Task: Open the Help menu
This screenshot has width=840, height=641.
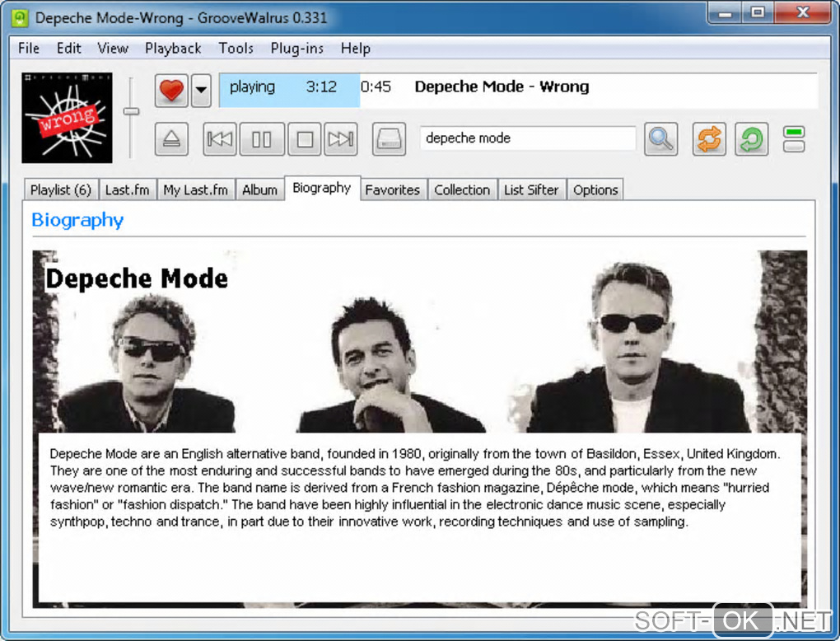Action: click(x=355, y=49)
